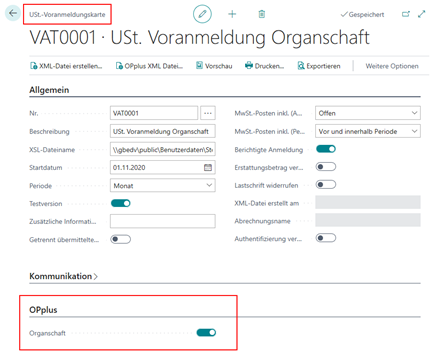Viewport: 436px width, 360px height.
Task: Collapse the Allgemein section header
Action: 49,90
